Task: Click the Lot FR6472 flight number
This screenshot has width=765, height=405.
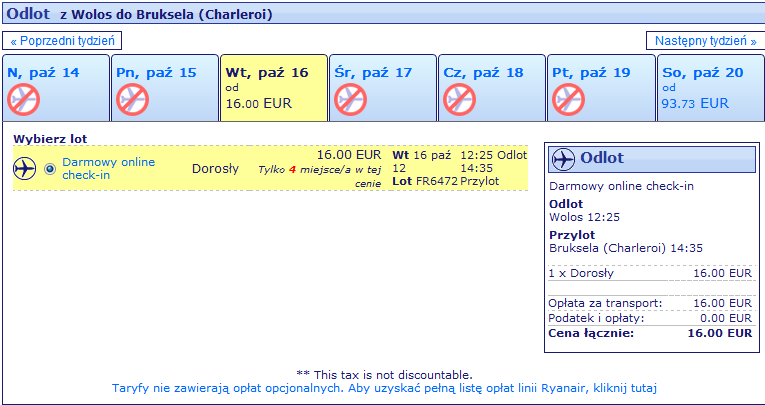Action: click(425, 182)
